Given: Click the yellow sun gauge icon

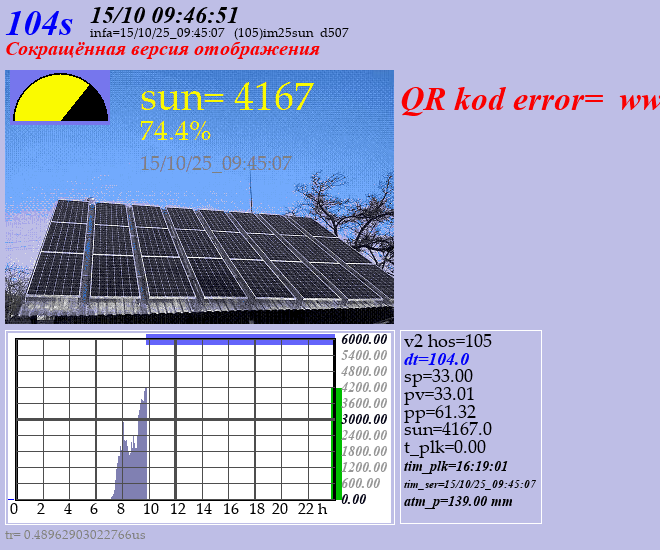Looking at the screenshot, I should 59,98.
